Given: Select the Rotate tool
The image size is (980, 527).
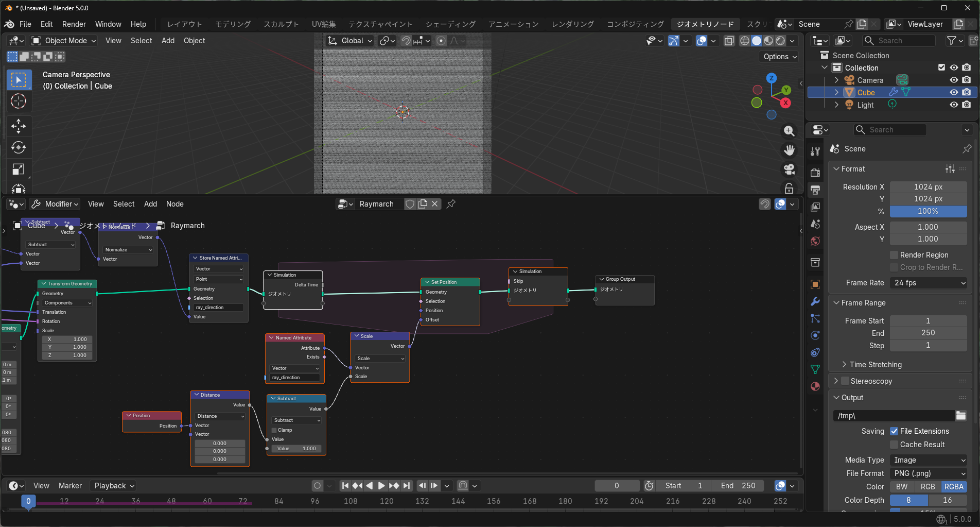Looking at the screenshot, I should (x=19, y=148).
